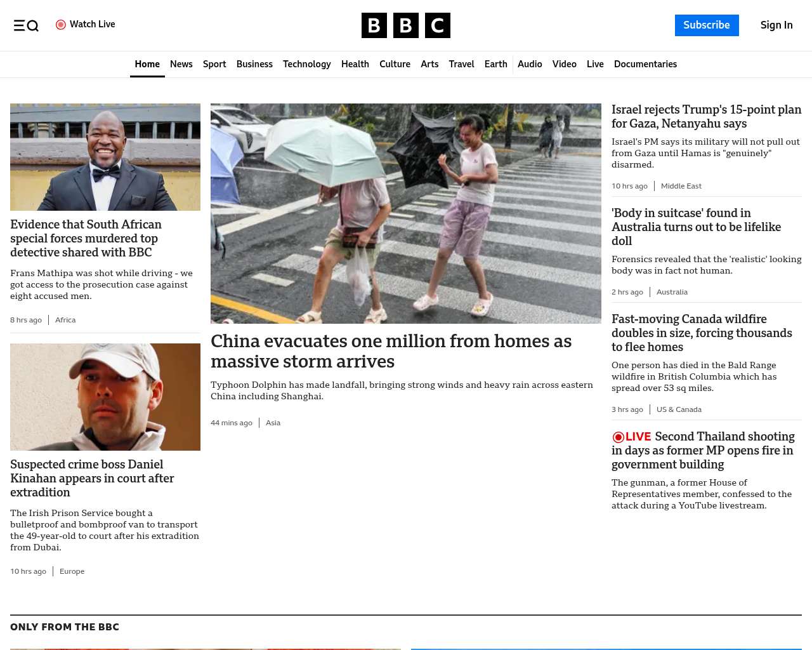Click the Middle East category tag
The width and height of the screenshot is (812, 650).
point(681,186)
